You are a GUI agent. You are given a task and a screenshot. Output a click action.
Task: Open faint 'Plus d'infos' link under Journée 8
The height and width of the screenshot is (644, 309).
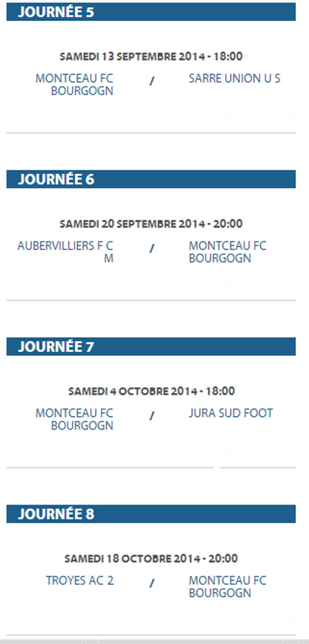[x=260, y=617]
